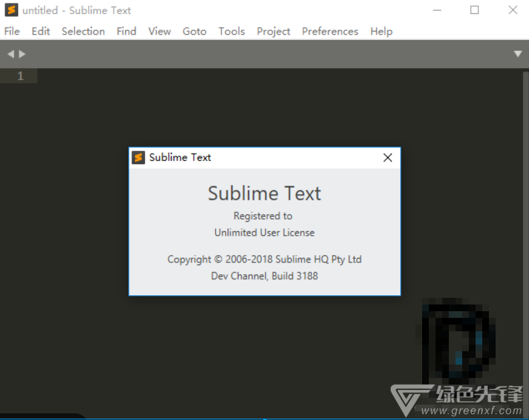Click line number 1 in the gutter
This screenshot has width=529, height=420.
(20, 76)
